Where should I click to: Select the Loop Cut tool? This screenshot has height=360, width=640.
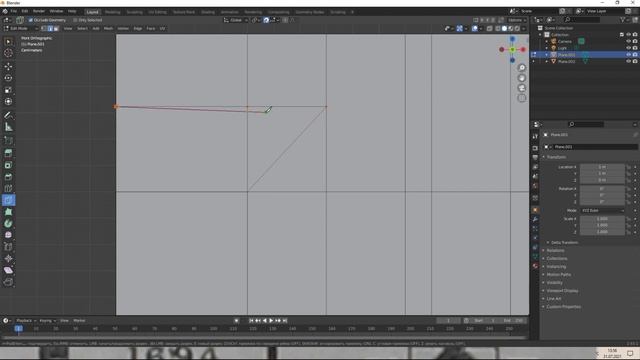[x=8, y=189]
